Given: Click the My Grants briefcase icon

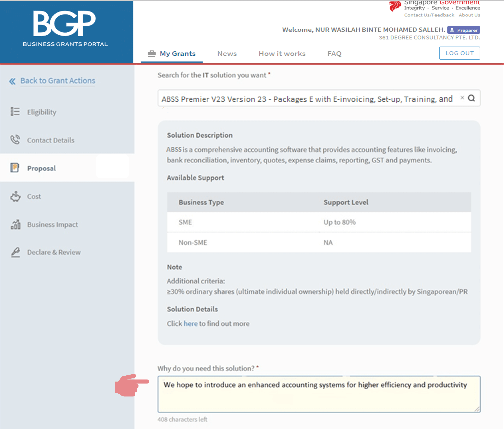Looking at the screenshot, I should 151,54.
